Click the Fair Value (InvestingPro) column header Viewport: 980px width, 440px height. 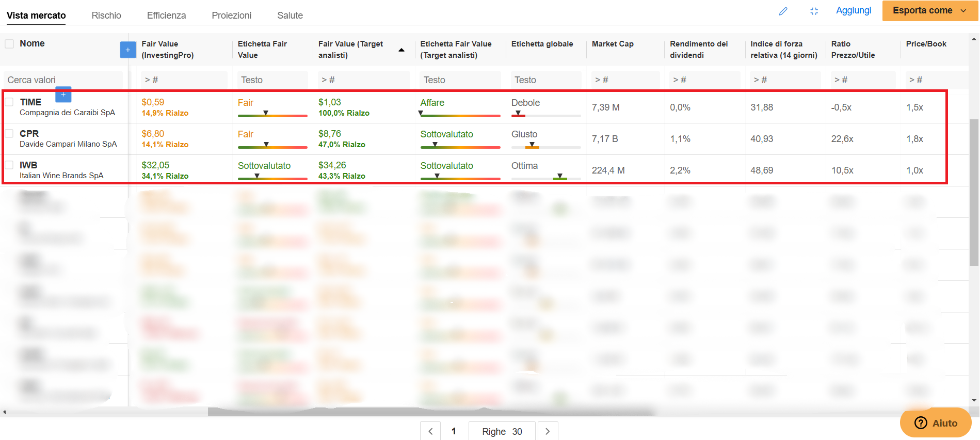167,50
